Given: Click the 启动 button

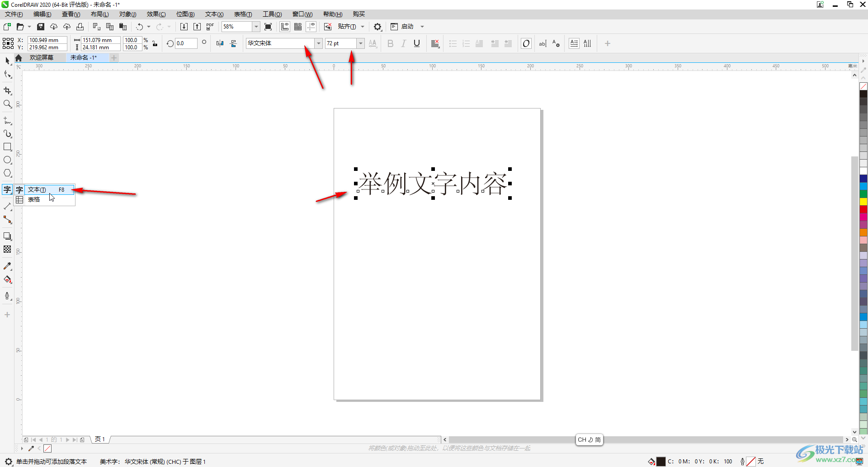Looking at the screenshot, I should point(402,27).
